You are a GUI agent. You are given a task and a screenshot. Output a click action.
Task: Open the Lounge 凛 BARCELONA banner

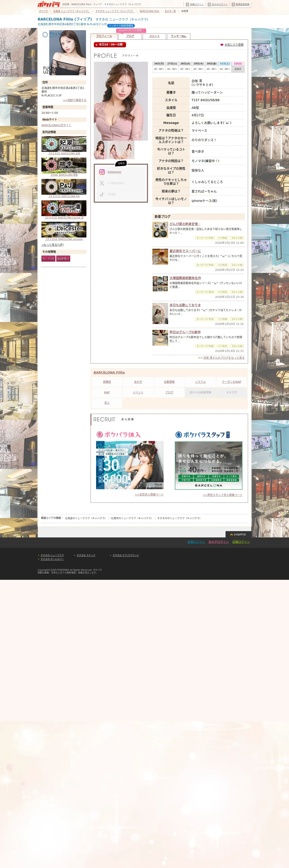coord(64,208)
